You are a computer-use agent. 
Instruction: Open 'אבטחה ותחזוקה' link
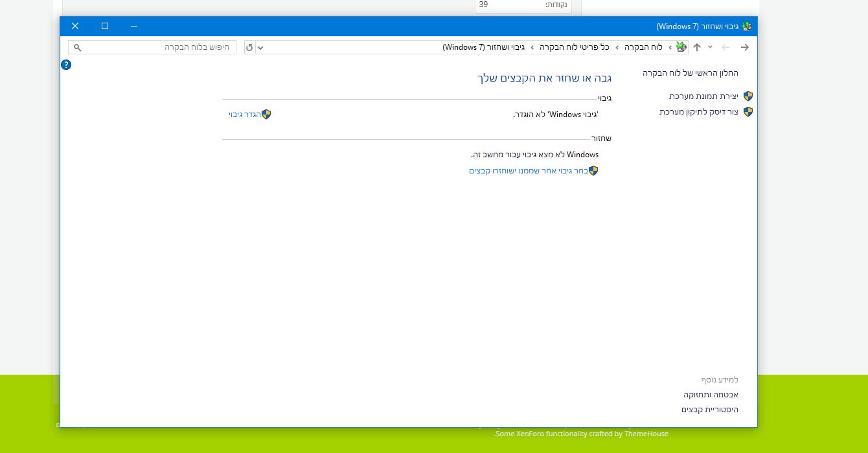click(x=711, y=395)
